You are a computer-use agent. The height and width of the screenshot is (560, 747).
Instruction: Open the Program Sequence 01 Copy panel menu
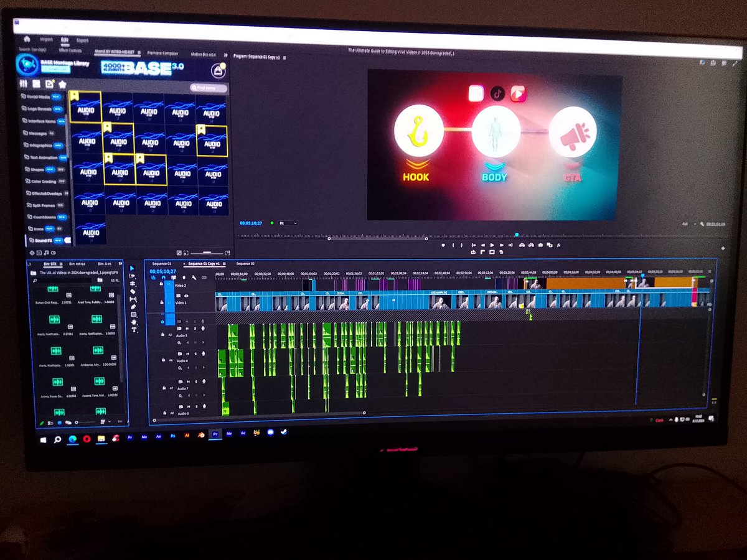point(284,57)
